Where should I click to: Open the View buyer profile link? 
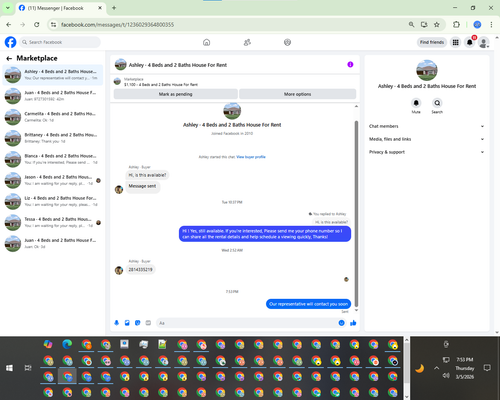pos(251,157)
